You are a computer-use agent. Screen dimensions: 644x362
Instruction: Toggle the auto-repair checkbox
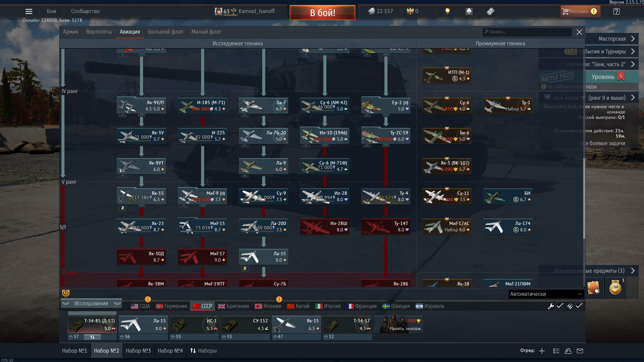(x=560, y=306)
